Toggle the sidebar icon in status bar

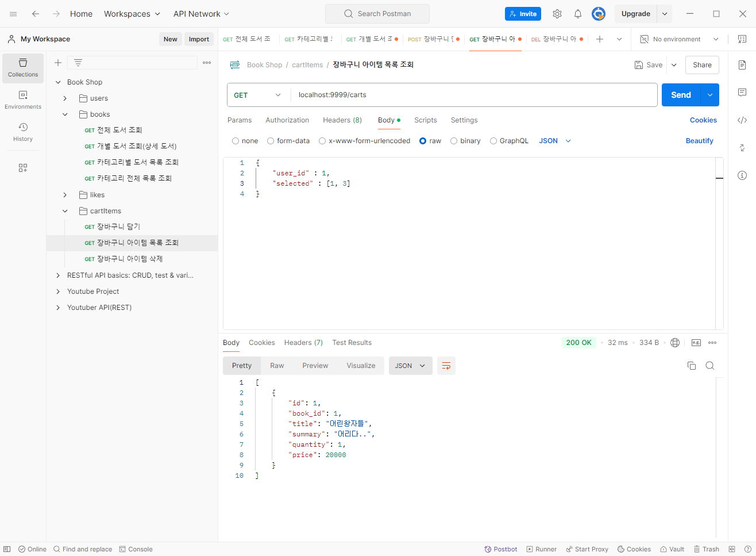coord(7,549)
